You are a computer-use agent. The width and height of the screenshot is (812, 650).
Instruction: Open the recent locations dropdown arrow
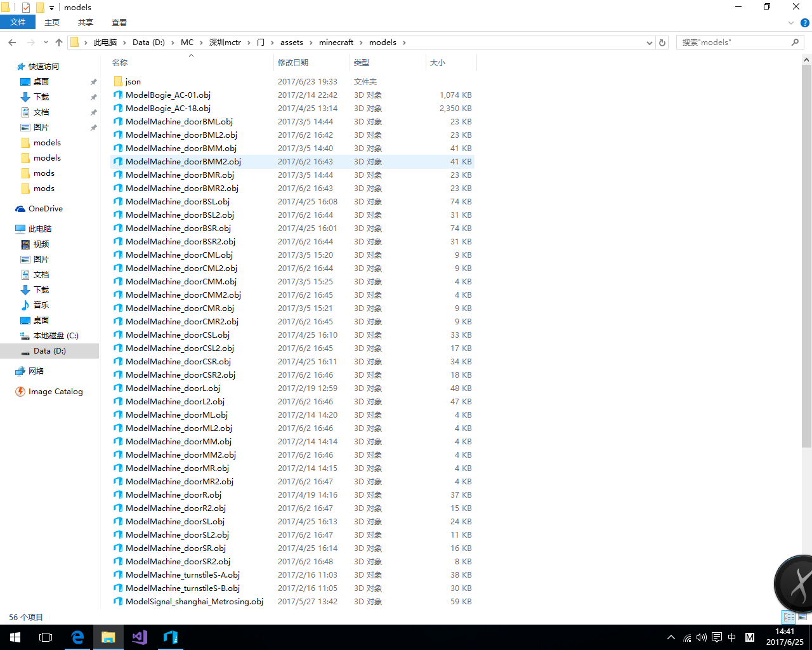click(x=46, y=43)
